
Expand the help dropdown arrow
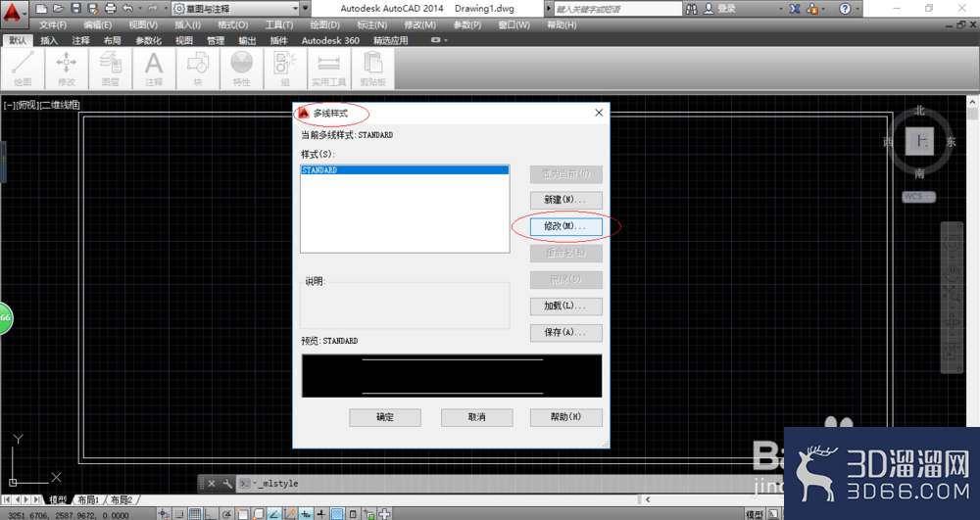857,9
